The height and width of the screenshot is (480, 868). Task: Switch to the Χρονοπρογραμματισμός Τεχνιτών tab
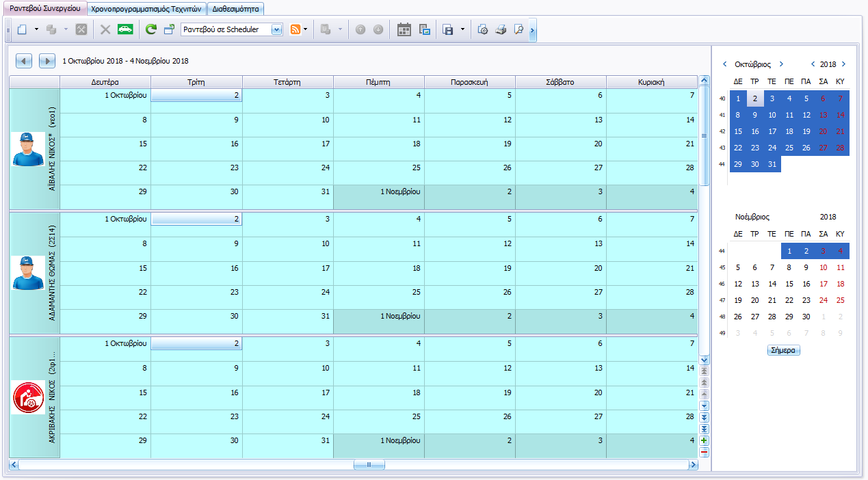pos(145,9)
